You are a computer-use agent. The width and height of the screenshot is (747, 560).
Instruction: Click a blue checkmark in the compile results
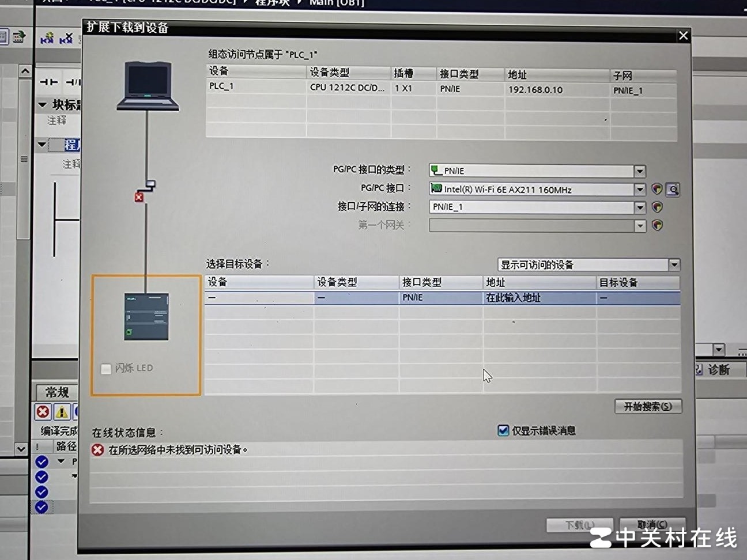[x=41, y=461]
